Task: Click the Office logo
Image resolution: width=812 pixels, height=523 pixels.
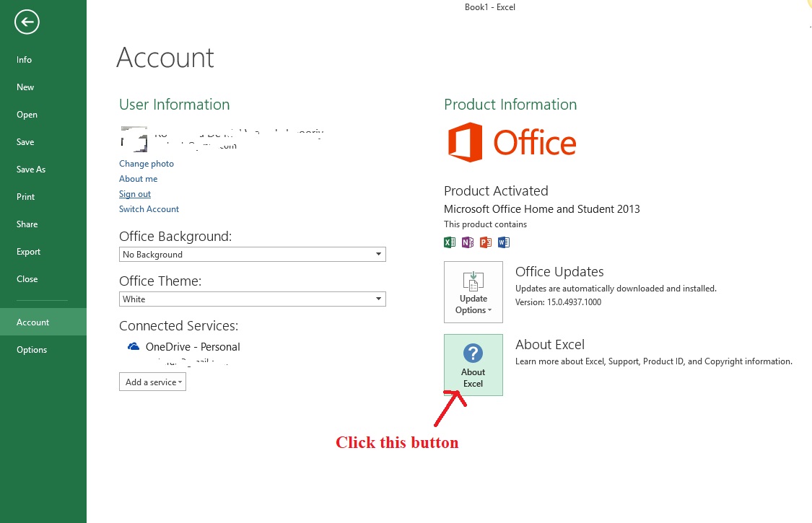Action: pos(512,142)
